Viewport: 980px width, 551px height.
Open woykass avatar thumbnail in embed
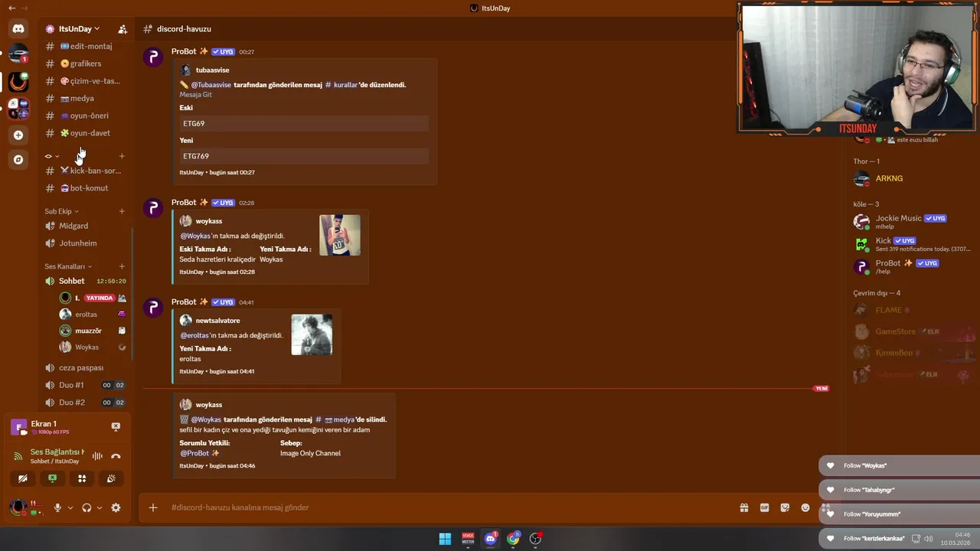(340, 235)
